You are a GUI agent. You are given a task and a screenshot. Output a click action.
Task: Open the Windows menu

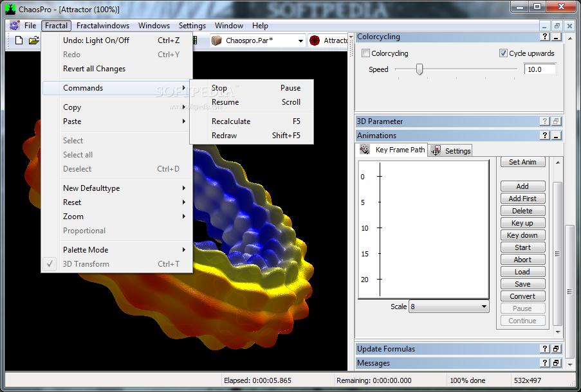coord(154,26)
